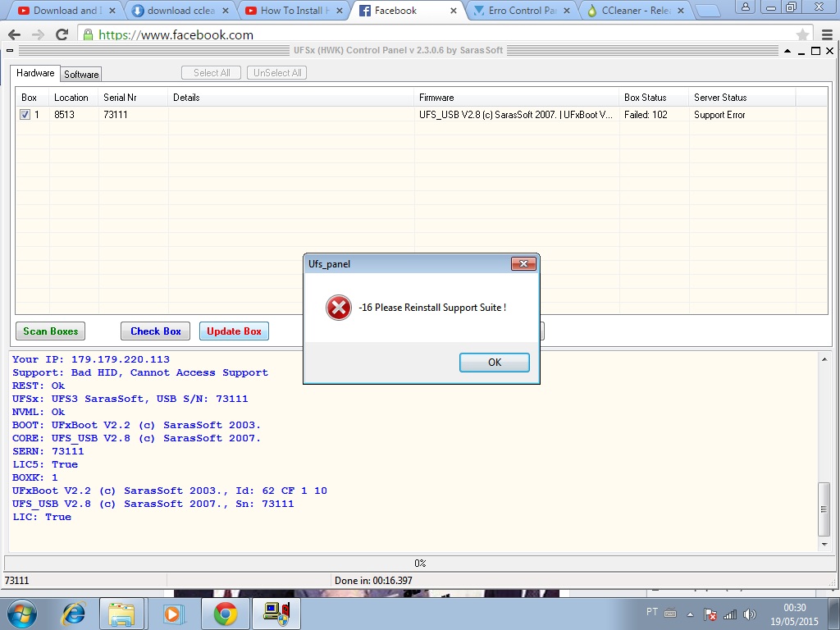
Task: Open the 'download cclea' browser tab
Action: [180, 10]
